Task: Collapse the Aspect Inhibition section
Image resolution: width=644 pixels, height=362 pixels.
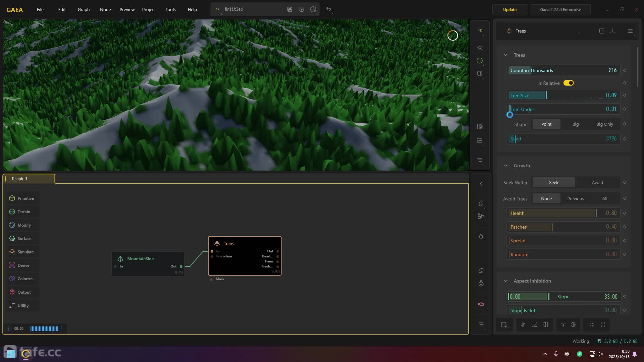Action: [505, 281]
